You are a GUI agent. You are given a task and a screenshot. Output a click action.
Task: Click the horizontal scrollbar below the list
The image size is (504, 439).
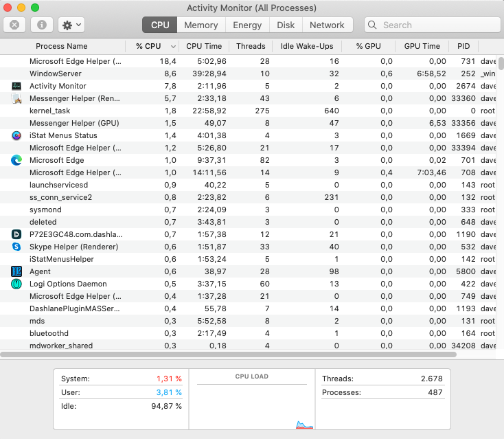(228, 354)
